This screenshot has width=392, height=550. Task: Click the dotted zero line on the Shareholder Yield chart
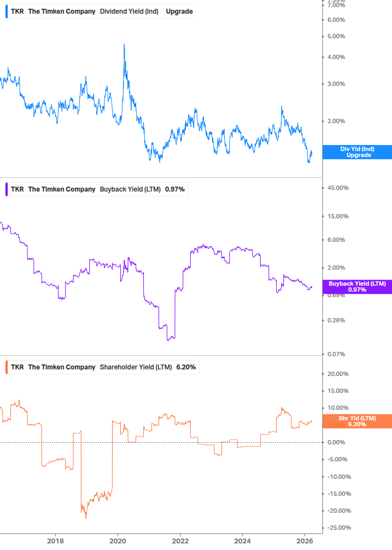[x=164, y=442]
